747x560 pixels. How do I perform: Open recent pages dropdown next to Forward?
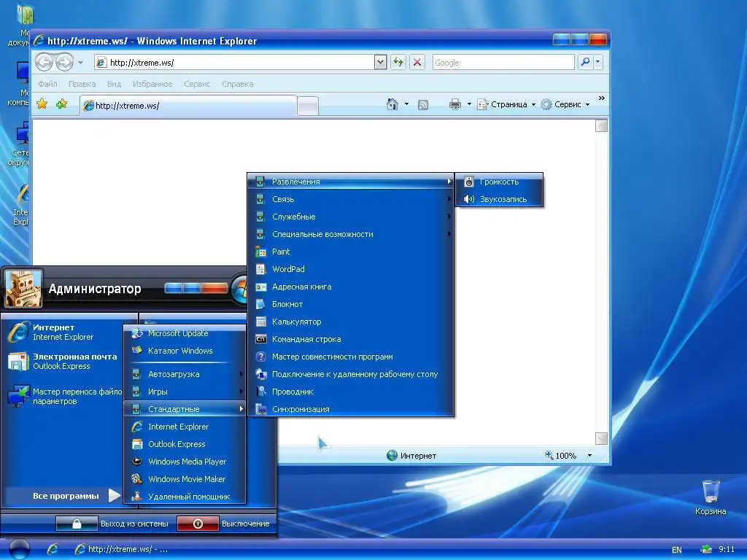point(80,63)
